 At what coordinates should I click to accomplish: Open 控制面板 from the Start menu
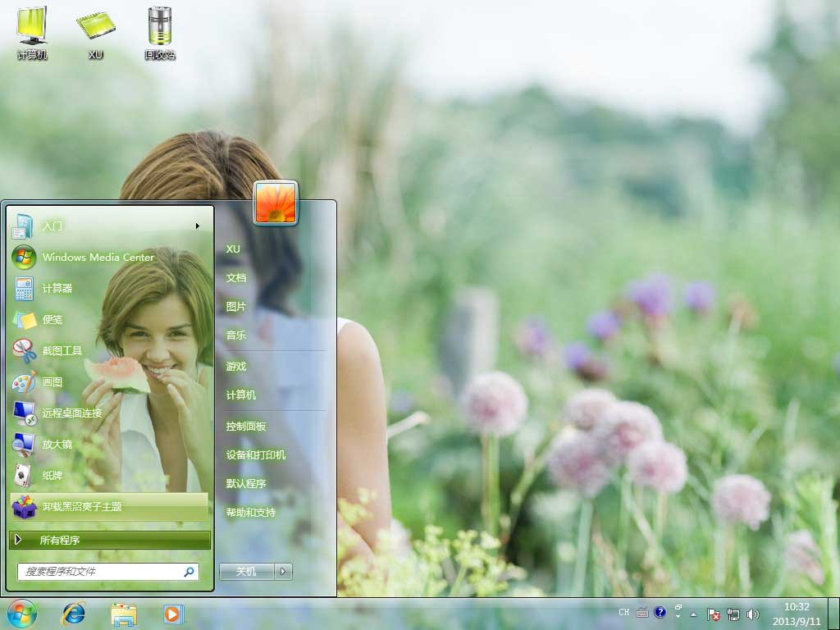click(246, 427)
